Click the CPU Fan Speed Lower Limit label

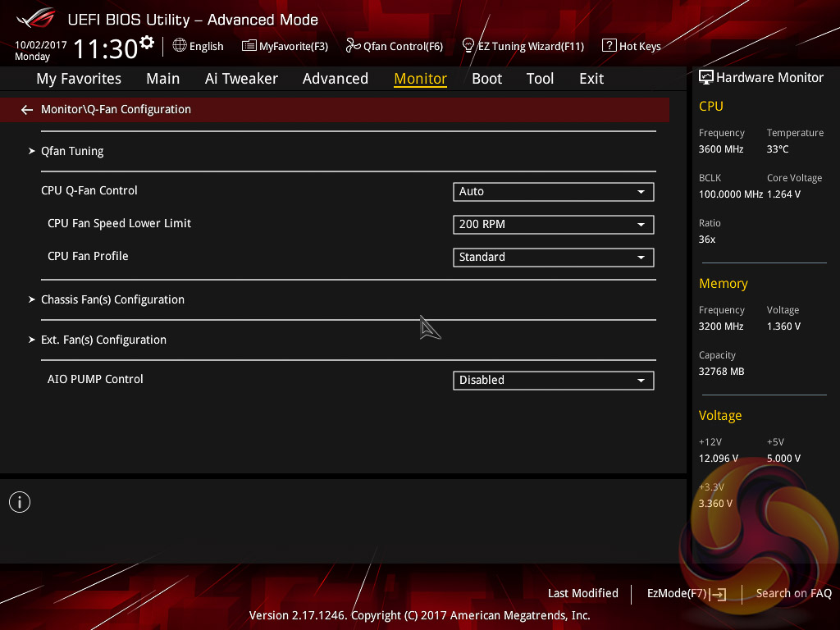[119, 223]
